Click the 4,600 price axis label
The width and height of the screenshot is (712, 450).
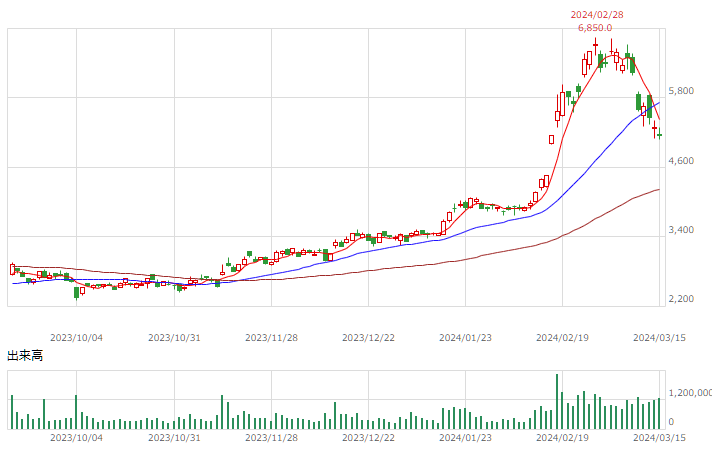pos(681,161)
